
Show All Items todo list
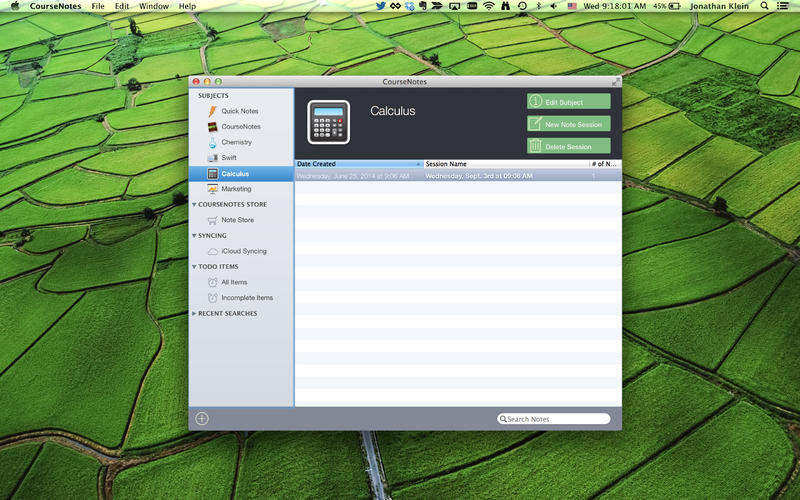(x=233, y=282)
